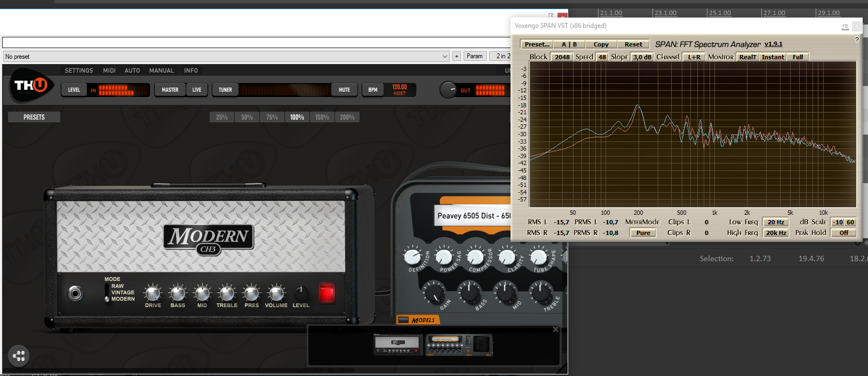Adjust the DRIVE knob

(153, 293)
